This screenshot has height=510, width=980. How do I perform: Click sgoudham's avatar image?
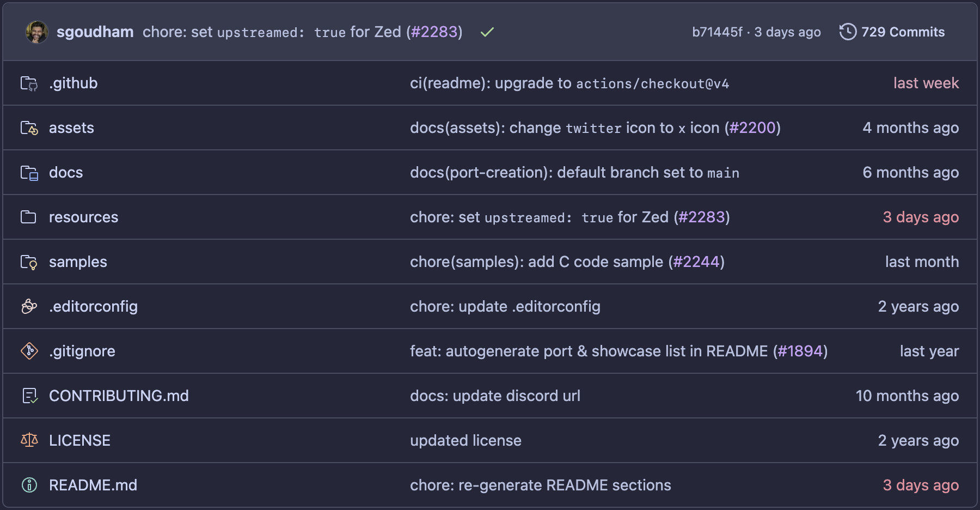pyautogui.click(x=37, y=32)
